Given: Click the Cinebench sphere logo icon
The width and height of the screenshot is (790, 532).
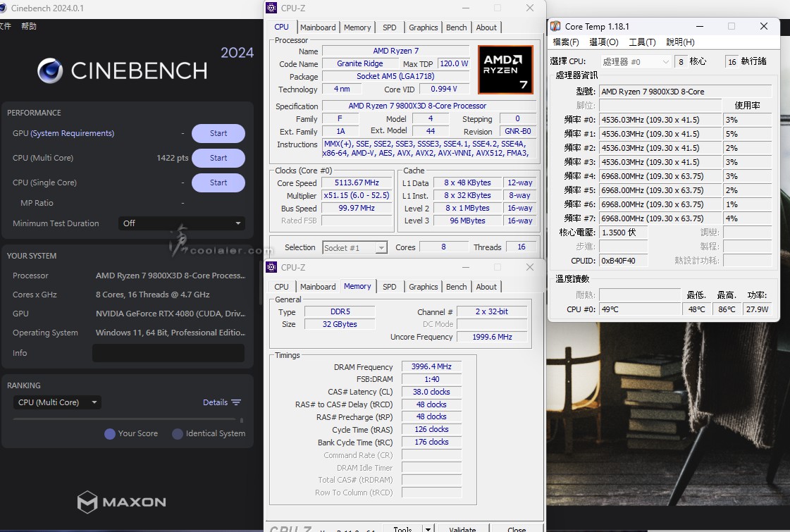Looking at the screenshot, I should (x=50, y=70).
